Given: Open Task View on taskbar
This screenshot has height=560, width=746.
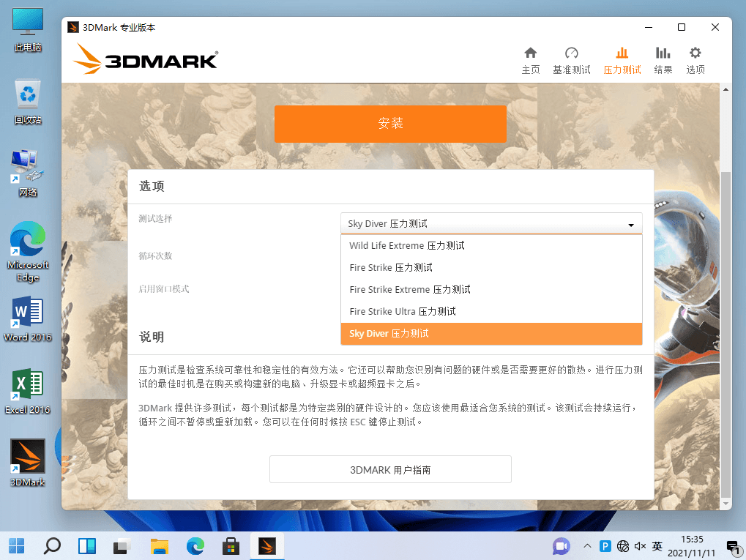Looking at the screenshot, I should point(122,546).
